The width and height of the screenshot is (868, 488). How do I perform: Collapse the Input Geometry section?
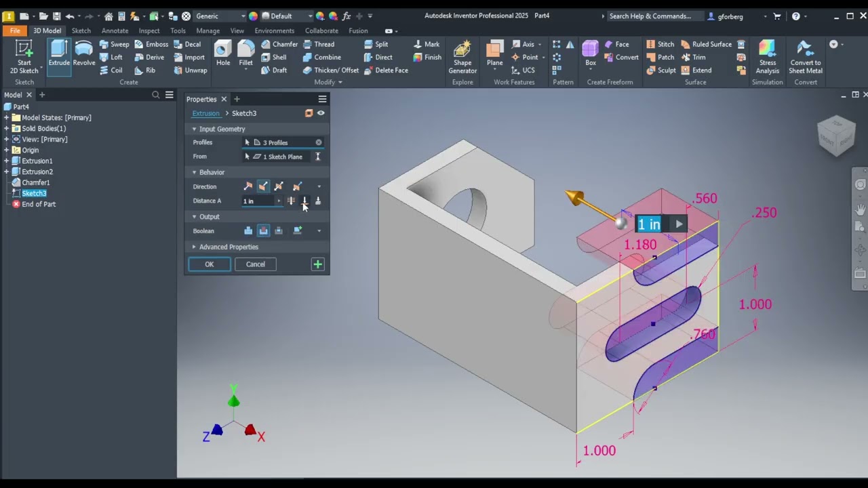coord(194,129)
